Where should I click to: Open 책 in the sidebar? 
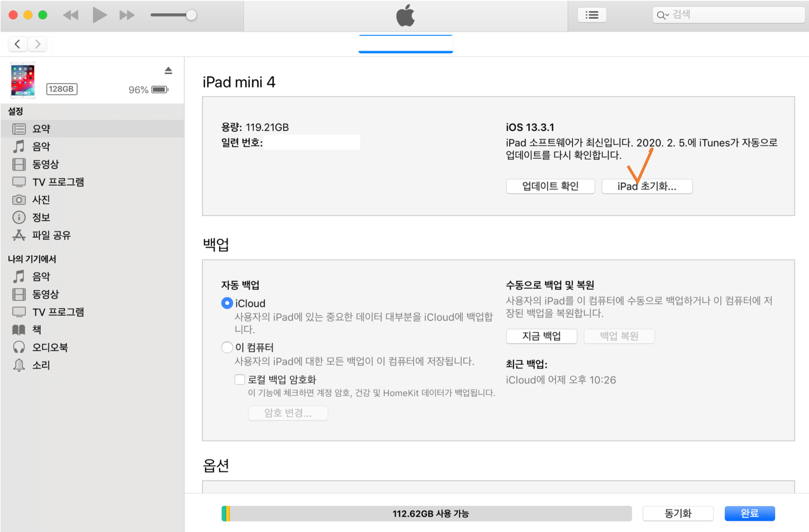(92, 330)
